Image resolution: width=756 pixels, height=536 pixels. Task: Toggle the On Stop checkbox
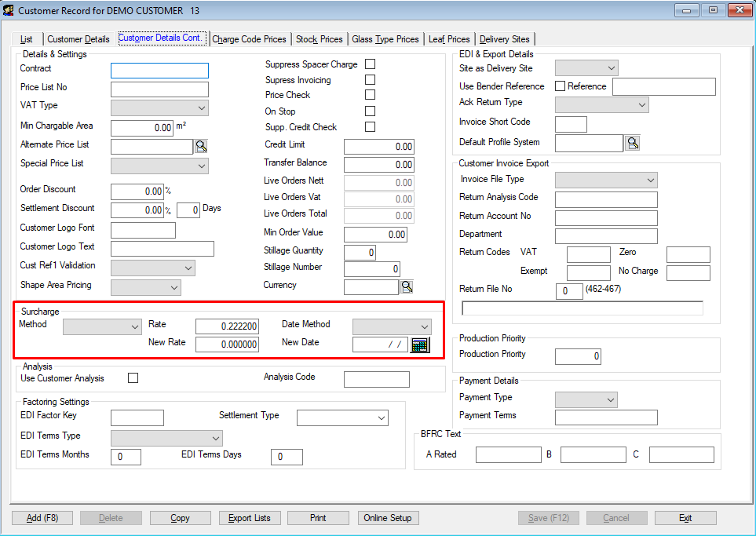[x=371, y=111]
